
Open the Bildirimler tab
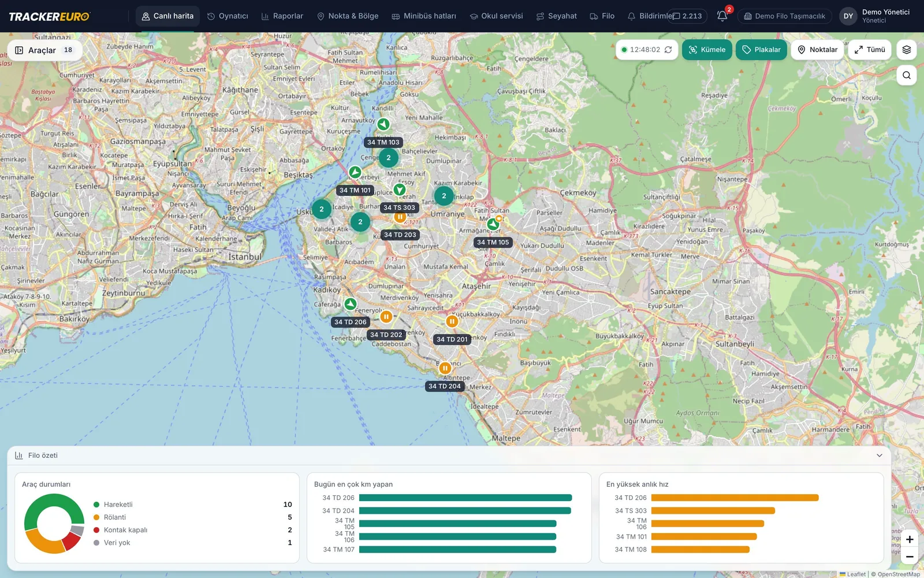tap(650, 16)
